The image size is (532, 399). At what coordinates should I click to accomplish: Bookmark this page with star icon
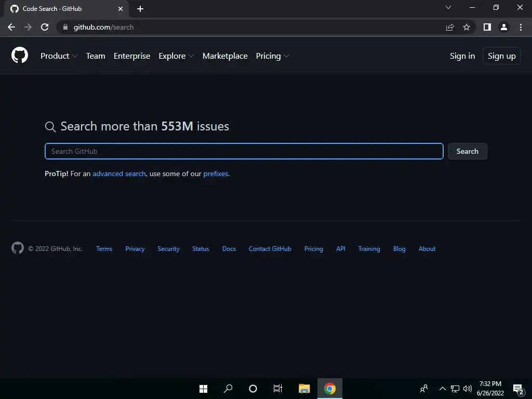pyautogui.click(x=467, y=27)
